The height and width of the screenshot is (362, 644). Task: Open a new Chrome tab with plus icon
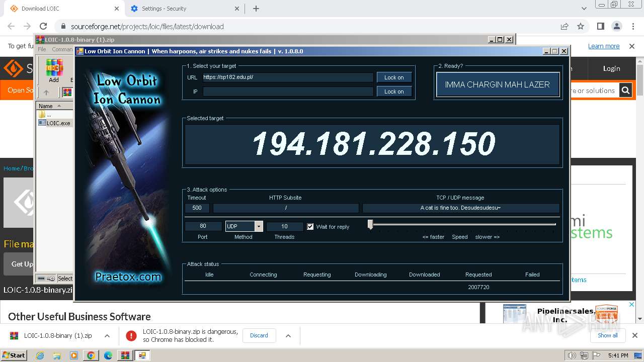256,9
